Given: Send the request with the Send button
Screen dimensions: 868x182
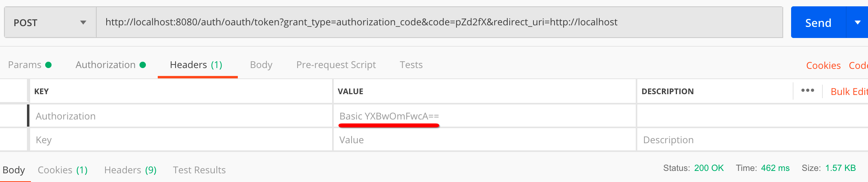Looking at the screenshot, I should click(x=818, y=23).
